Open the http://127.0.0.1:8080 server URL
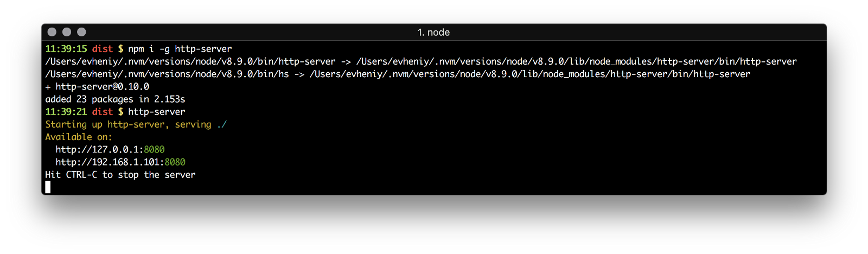The image size is (868, 254). point(110,150)
